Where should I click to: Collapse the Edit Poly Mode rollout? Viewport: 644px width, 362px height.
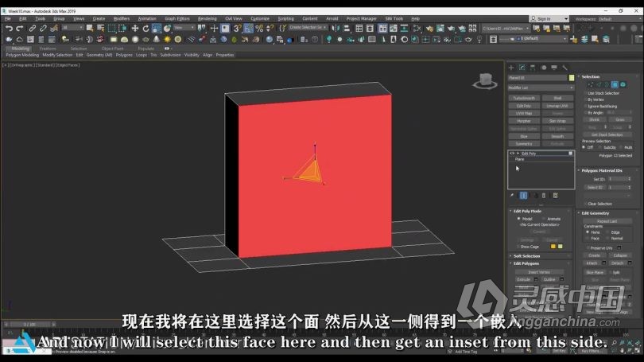coord(527,211)
